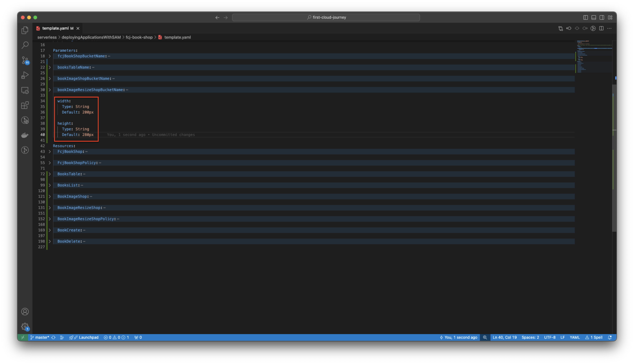Click the fcj-book-shop breadcrumb
The width and height of the screenshot is (634, 364).
click(139, 37)
